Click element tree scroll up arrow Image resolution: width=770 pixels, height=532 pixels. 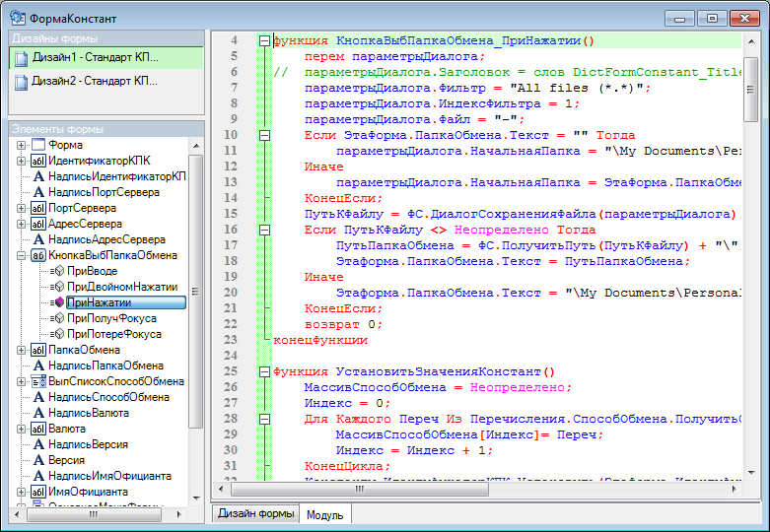tap(196, 146)
